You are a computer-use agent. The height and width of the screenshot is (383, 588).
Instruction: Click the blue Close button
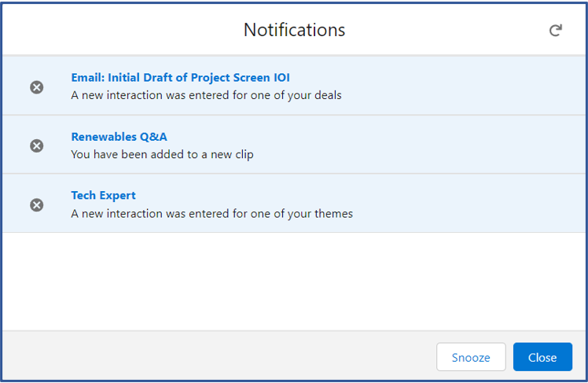click(x=542, y=357)
